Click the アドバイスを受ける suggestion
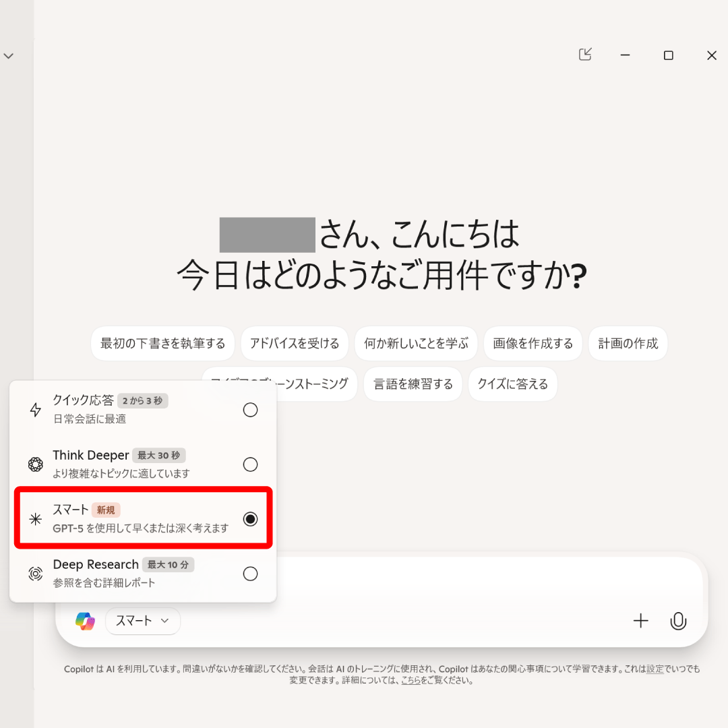Image resolution: width=728 pixels, height=728 pixels. 295,344
